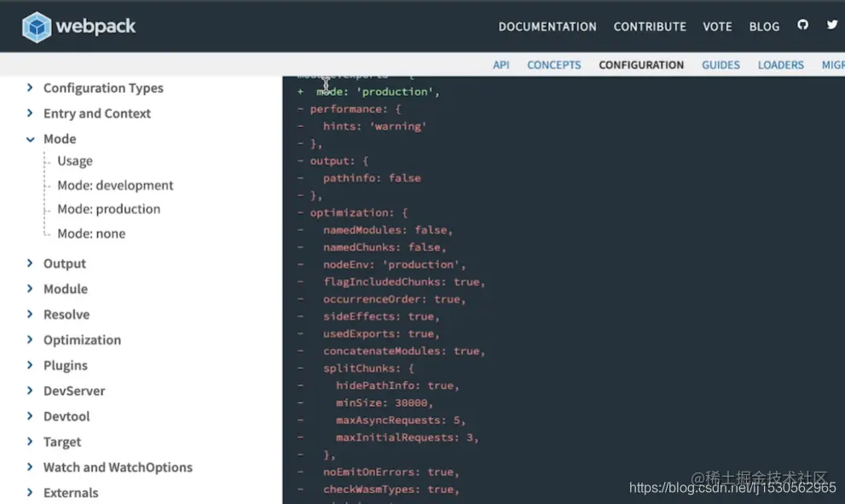Screen dimensions: 845x504
Task: Click the "occurrenceOrder: true" code line
Action: click(394, 298)
